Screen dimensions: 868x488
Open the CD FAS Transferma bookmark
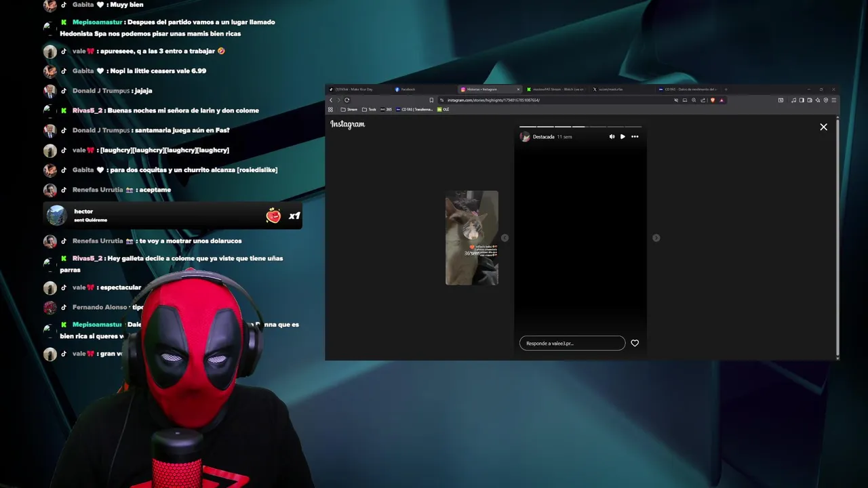pyautogui.click(x=414, y=109)
